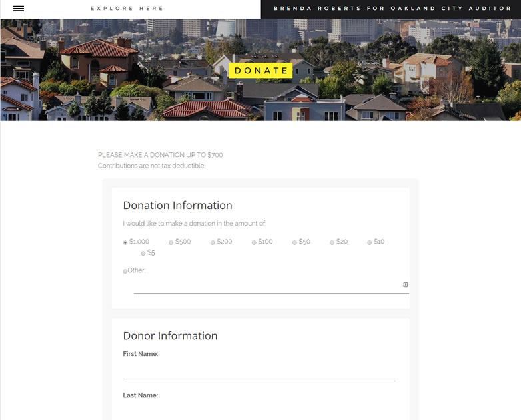The image size is (521, 420).
Task: Select the $100 donation radio button
Action: (x=254, y=242)
